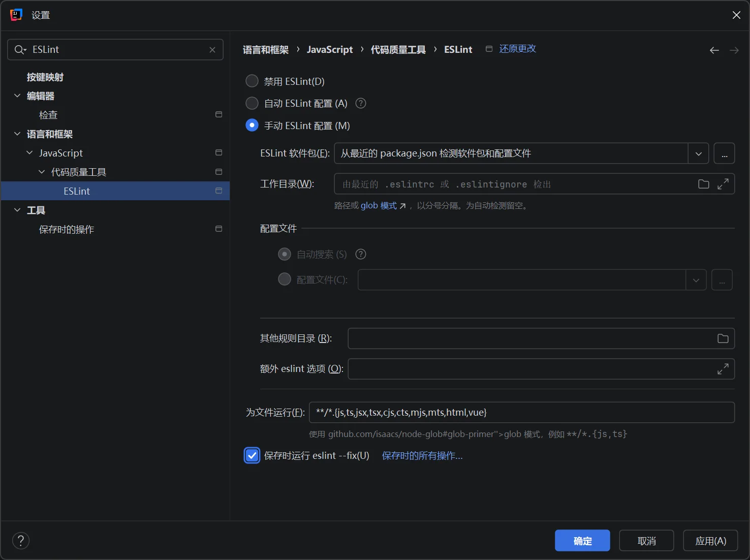Collapse the 语言和框架 tree node
This screenshot has height=560, width=750.
(17, 134)
